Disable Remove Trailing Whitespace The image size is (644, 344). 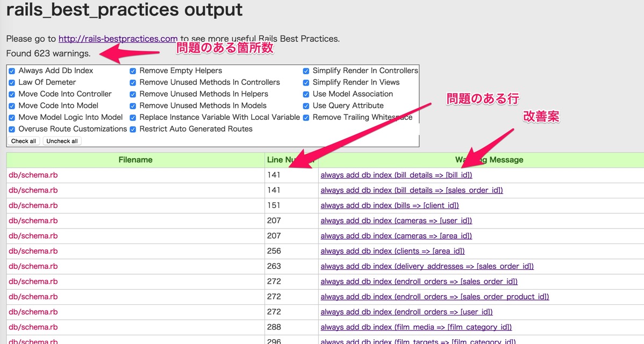(306, 117)
